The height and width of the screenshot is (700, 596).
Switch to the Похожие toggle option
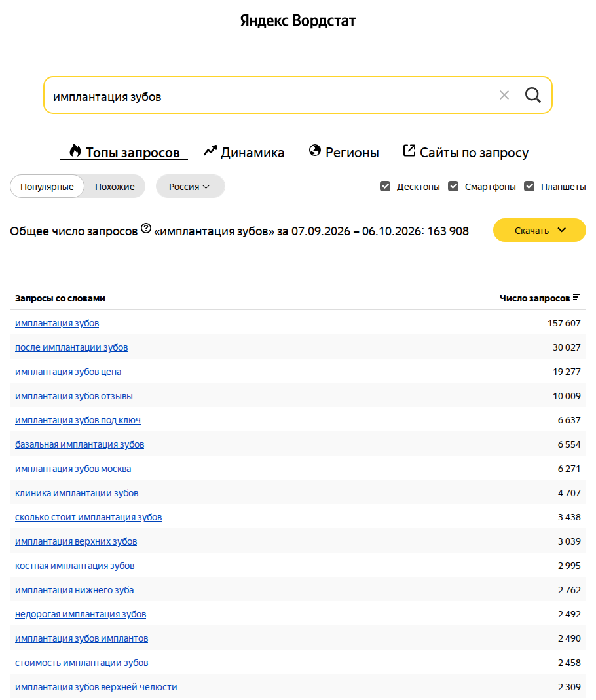coord(115,187)
